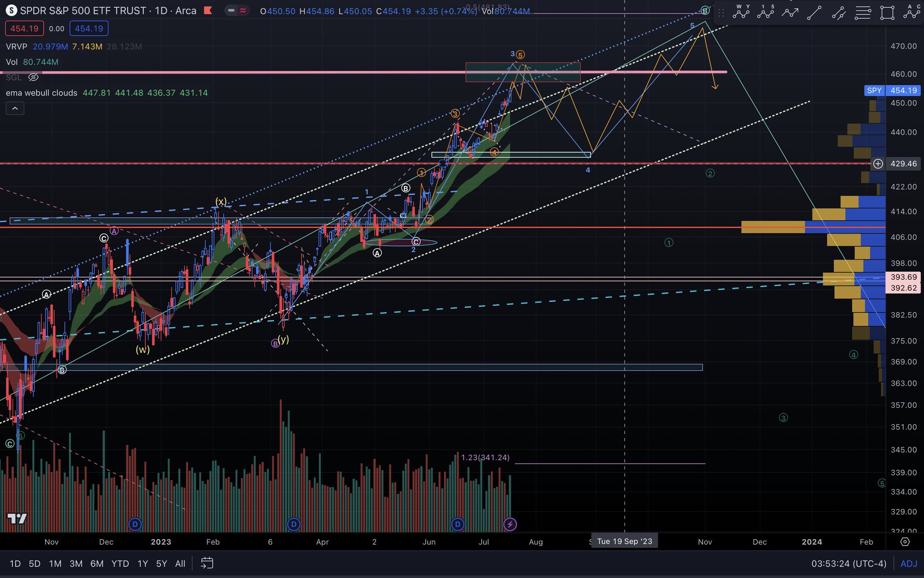Viewport: 924px width, 578px height.
Task: Click the blue ask price 454.19 button
Action: (89, 28)
